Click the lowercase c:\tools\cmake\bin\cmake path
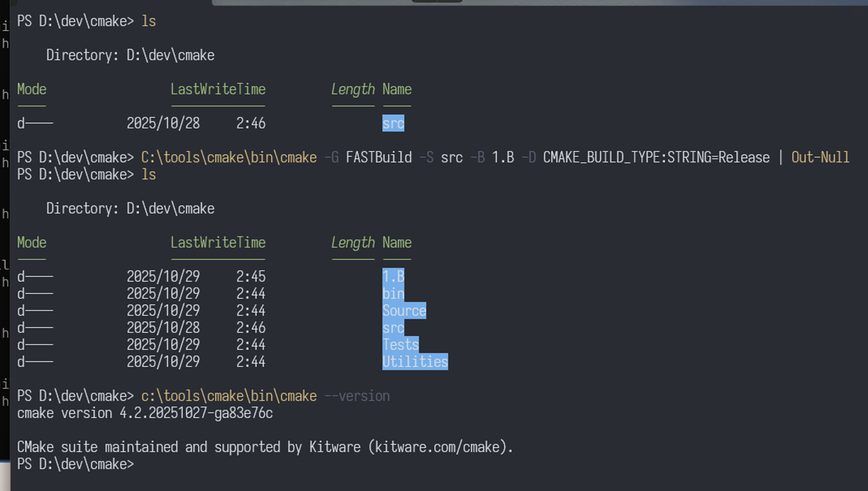 [229, 396]
